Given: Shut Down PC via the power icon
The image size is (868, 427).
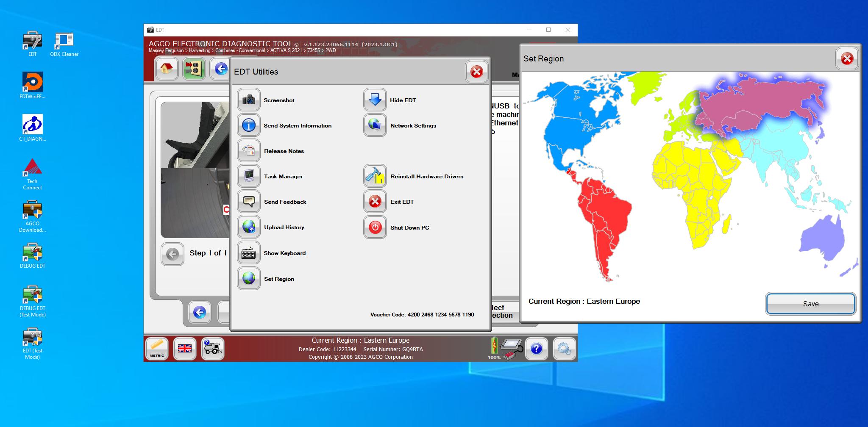Looking at the screenshot, I should [x=375, y=227].
